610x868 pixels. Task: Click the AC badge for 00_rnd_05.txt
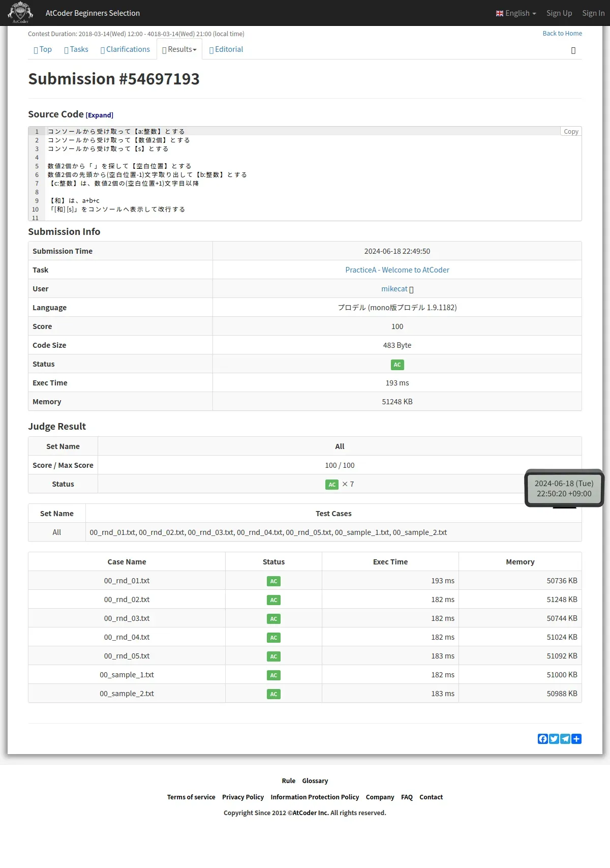pyautogui.click(x=273, y=656)
